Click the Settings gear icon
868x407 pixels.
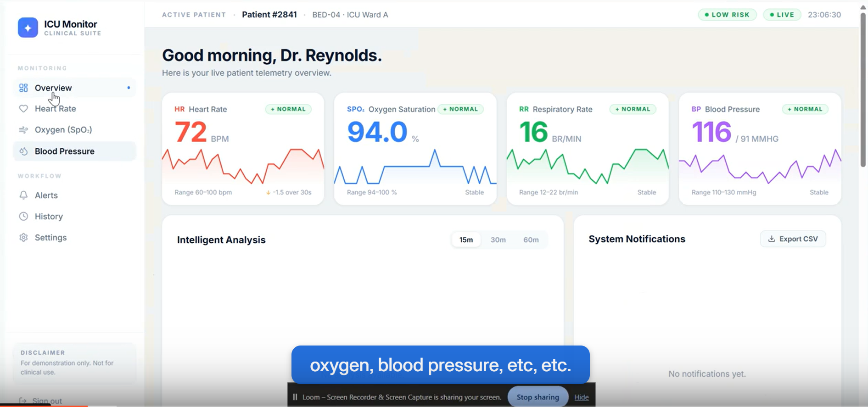pos(23,237)
